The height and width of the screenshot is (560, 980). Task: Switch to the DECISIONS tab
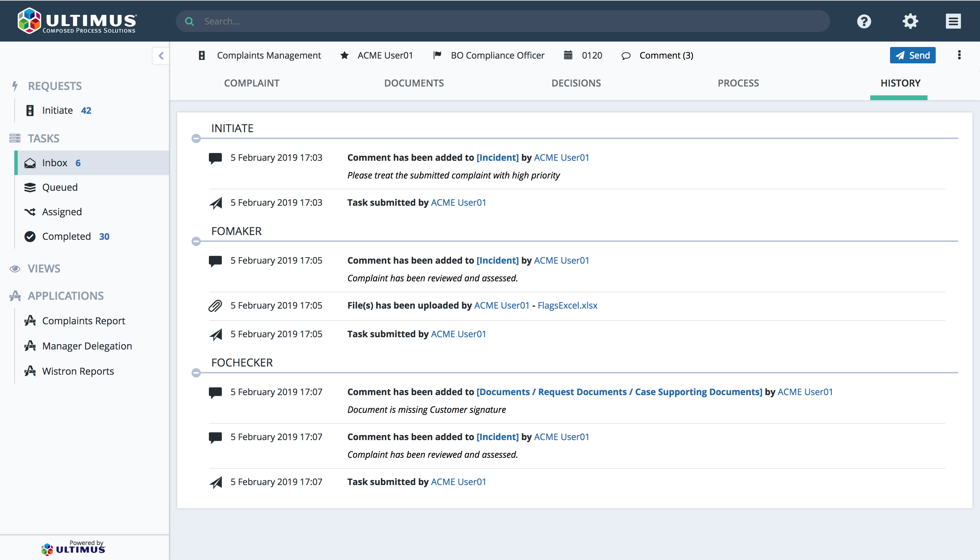tap(576, 83)
